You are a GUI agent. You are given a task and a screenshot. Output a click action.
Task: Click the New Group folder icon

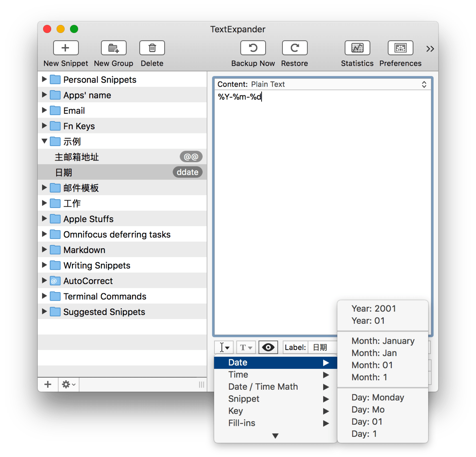[x=113, y=48]
